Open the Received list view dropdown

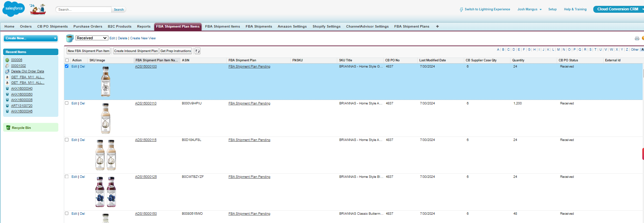pos(92,38)
